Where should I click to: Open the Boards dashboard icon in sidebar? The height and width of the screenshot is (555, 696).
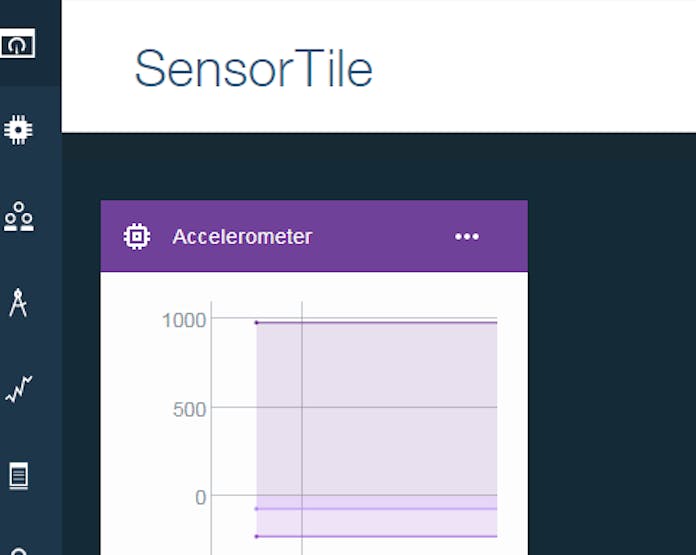point(17,44)
